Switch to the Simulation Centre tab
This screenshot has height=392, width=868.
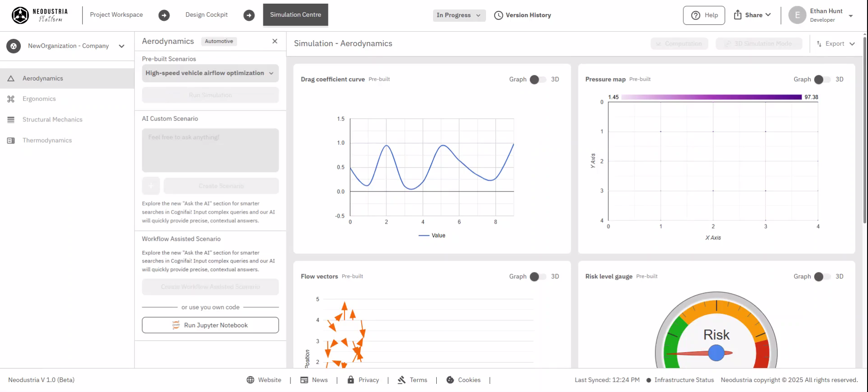coord(296,15)
